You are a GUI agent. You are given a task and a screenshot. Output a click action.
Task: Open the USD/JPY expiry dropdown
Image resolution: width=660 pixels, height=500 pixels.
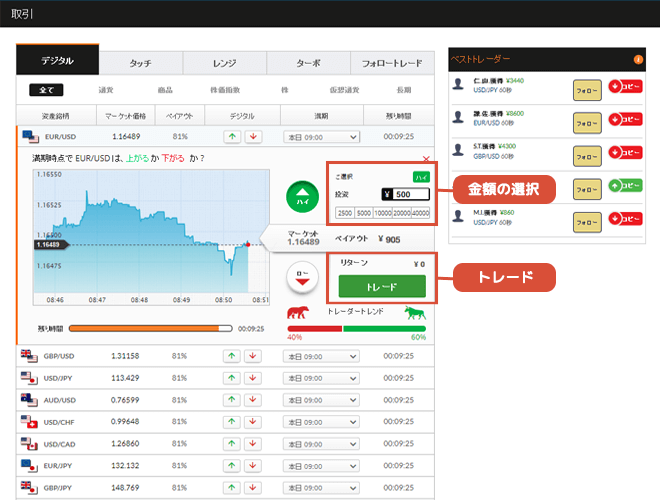click(321, 378)
